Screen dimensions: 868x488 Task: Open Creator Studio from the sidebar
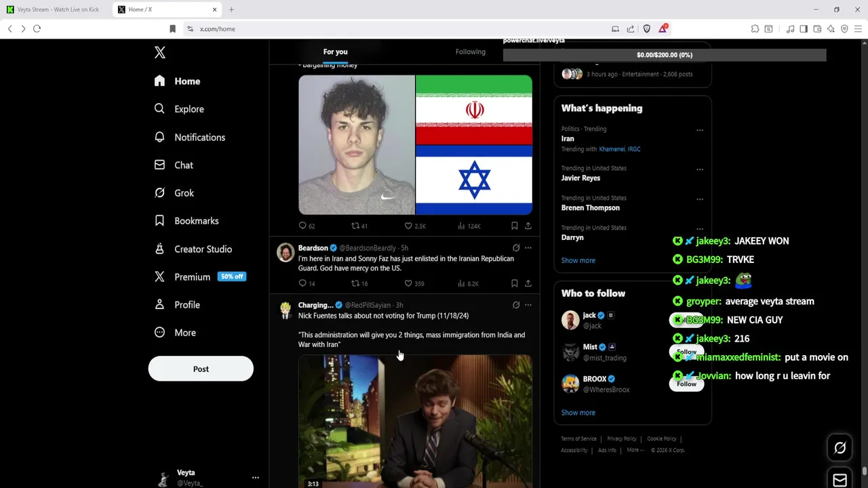tap(193, 249)
